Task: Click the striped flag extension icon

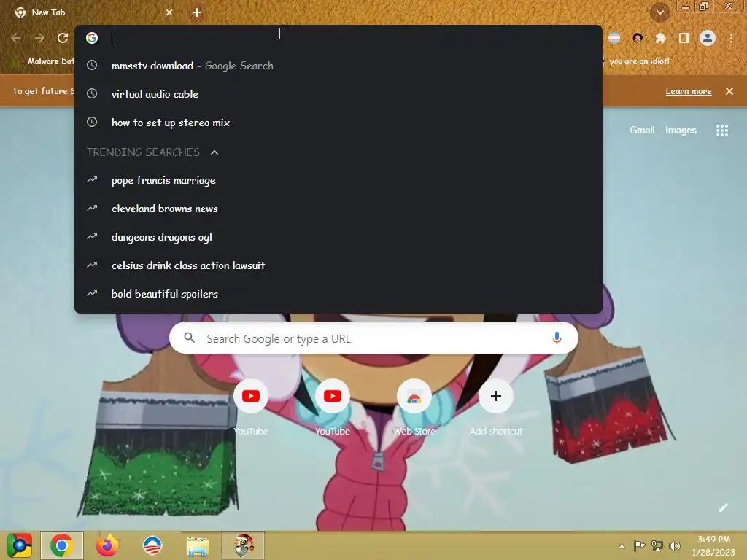Action: click(x=614, y=38)
